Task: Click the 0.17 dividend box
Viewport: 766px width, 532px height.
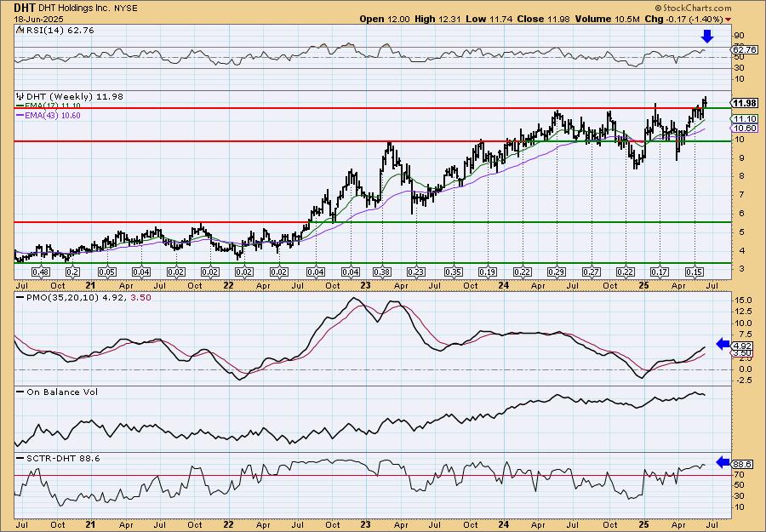Action: pyautogui.click(x=660, y=272)
